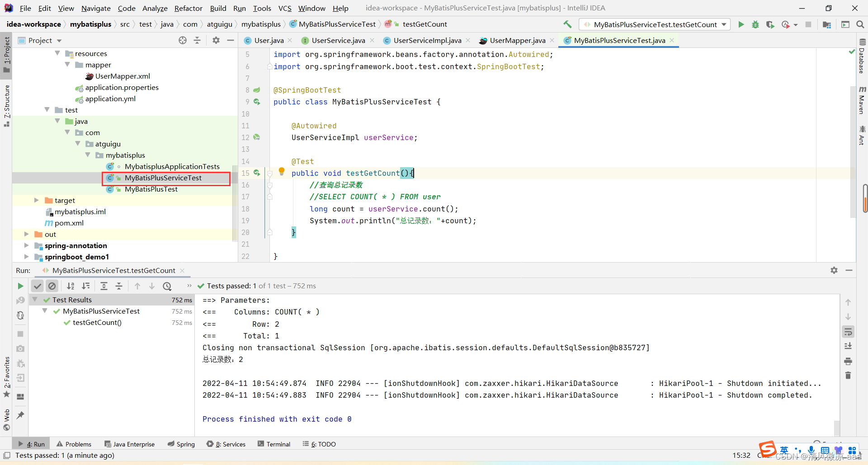868x465 pixels.
Task: Toggle Show Passed tests checkmark button
Action: pyautogui.click(x=38, y=286)
